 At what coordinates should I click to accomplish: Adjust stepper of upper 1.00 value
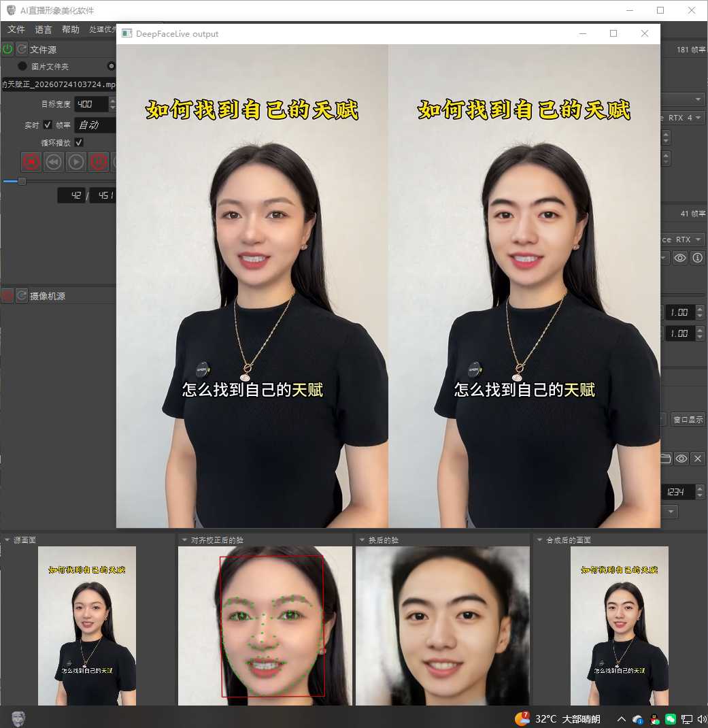click(700, 312)
